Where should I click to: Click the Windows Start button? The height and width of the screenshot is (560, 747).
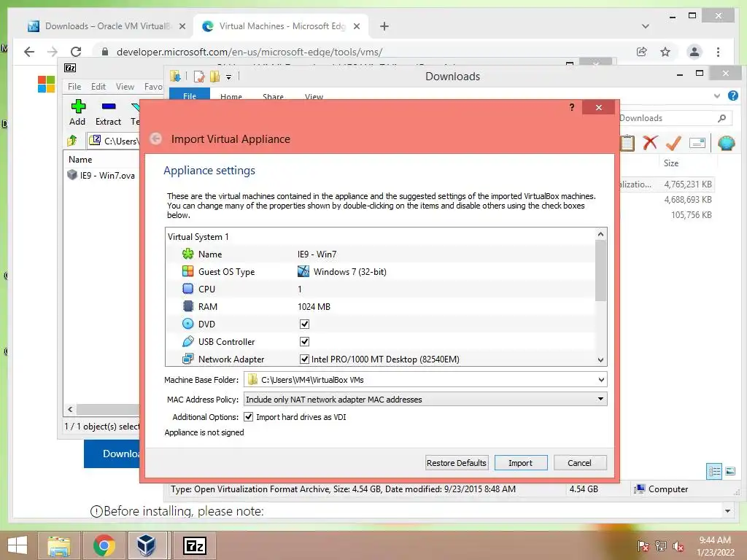click(x=18, y=545)
